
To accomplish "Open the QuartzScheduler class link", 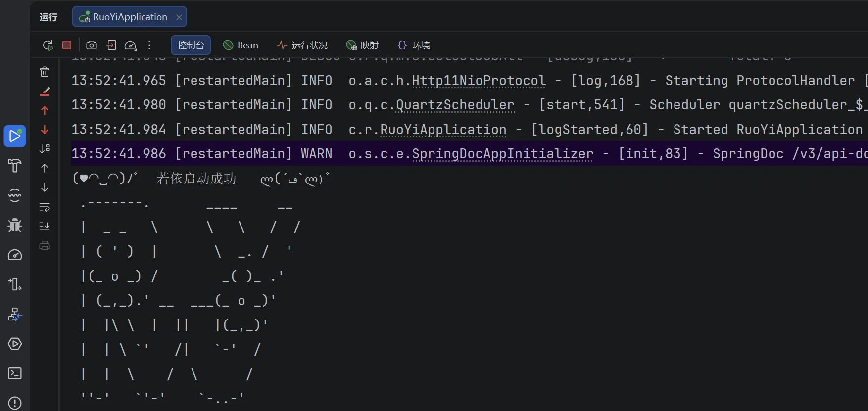I will click(455, 105).
